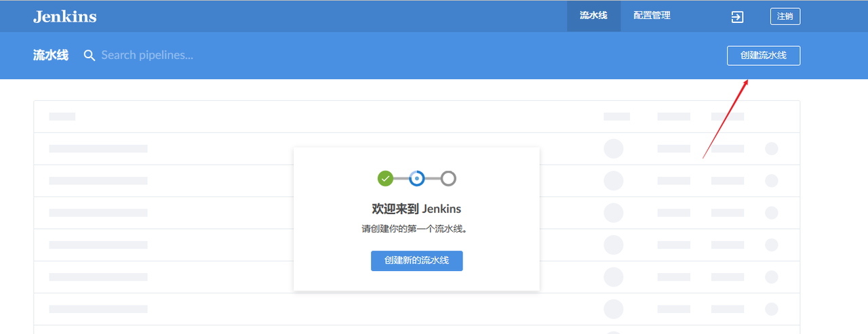
Task: Switch to the 流水线 tab
Action: pos(593,16)
